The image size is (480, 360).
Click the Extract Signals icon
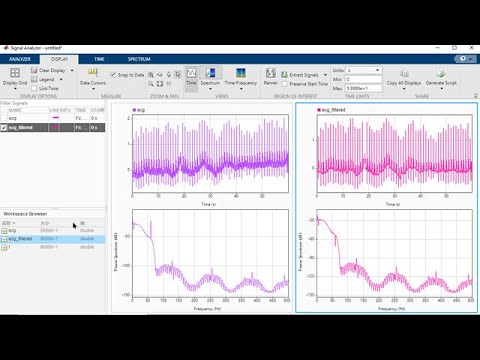tap(284, 75)
